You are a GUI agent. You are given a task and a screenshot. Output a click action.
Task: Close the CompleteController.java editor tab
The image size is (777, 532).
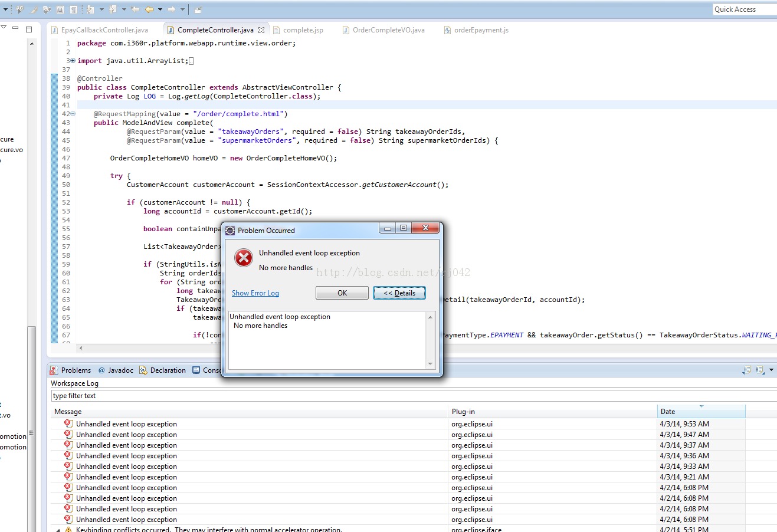tap(261, 30)
